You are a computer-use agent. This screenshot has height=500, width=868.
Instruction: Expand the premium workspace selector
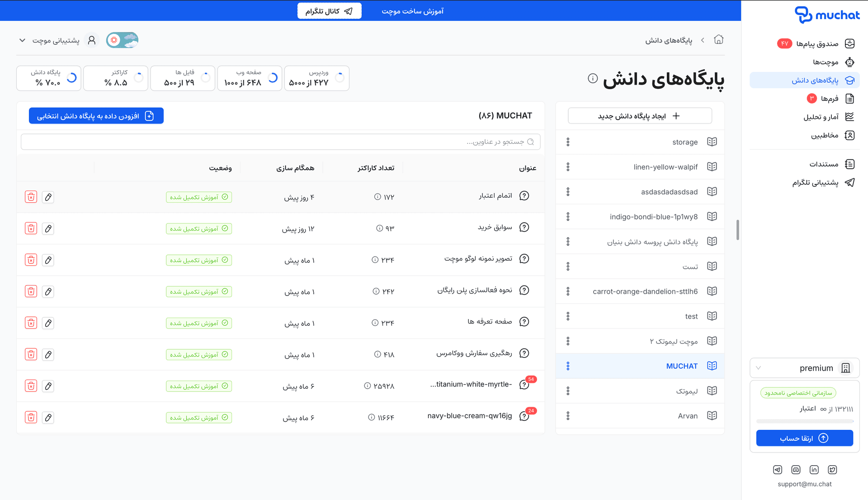click(x=805, y=368)
